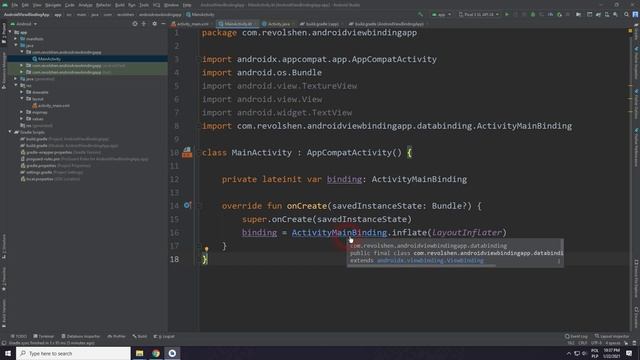The image size is (640, 360).
Task: Open the File menu
Action: (15, 5)
